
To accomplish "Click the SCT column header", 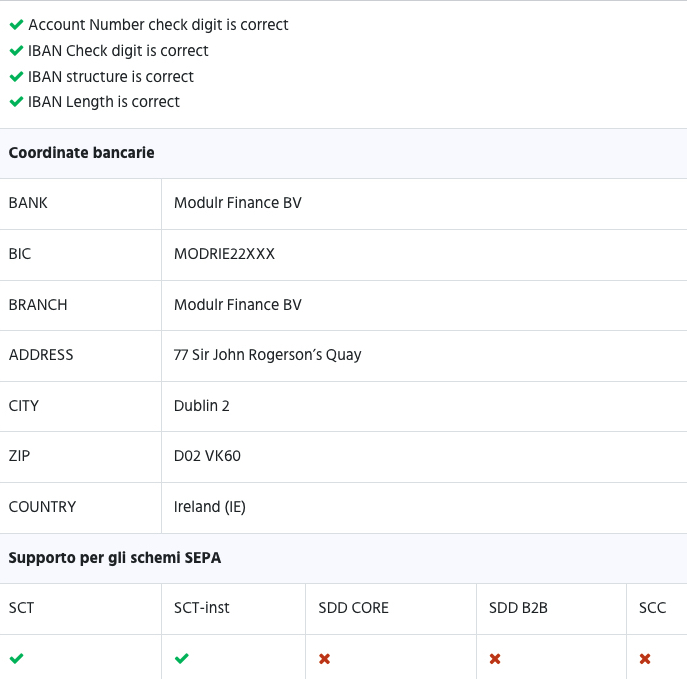I will point(21,608).
